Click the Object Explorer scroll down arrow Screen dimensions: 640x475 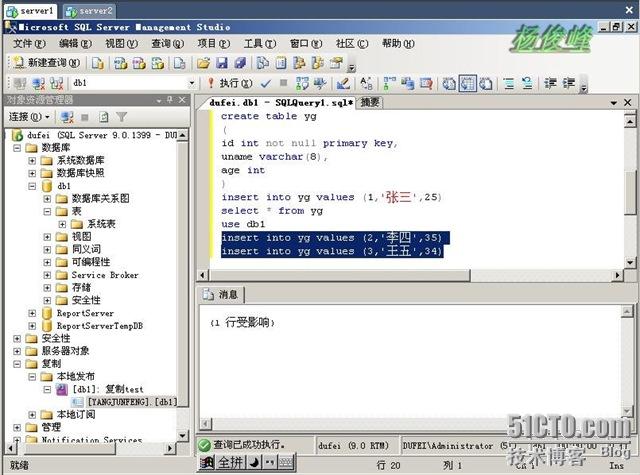point(182,436)
